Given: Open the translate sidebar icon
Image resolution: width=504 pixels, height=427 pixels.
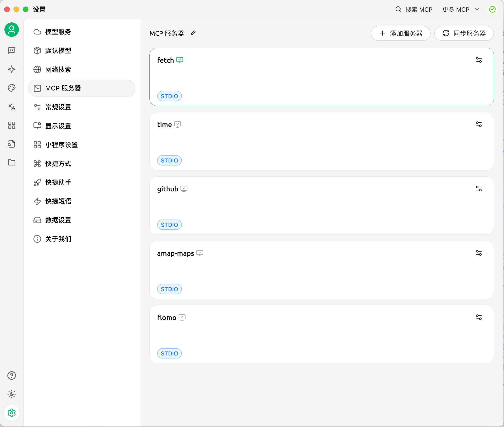Looking at the screenshot, I should pyautogui.click(x=12, y=107).
